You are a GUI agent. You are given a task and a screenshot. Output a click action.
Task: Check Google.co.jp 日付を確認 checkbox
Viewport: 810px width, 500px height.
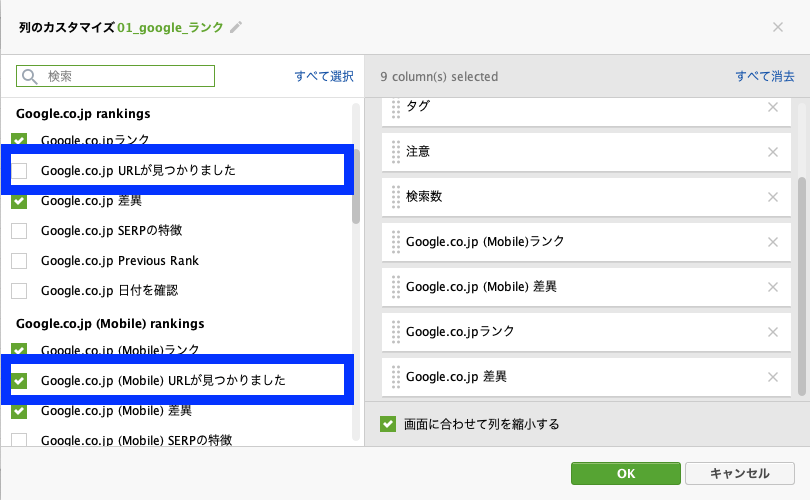(19, 290)
